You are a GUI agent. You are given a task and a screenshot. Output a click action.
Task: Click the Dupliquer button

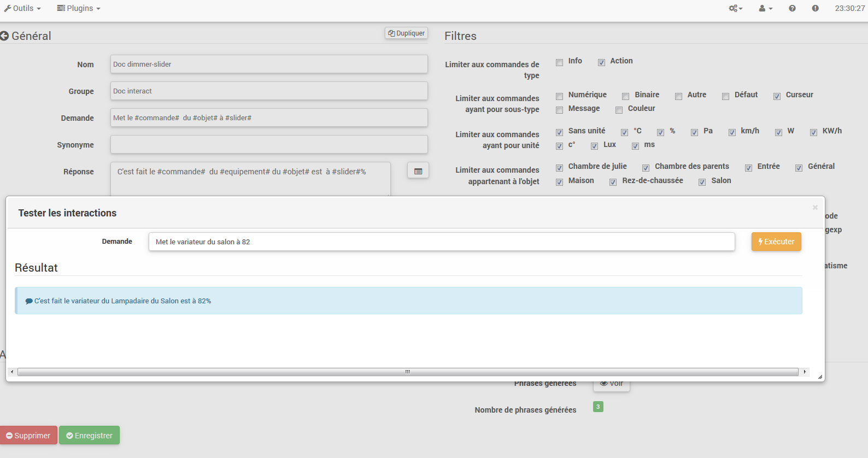pyautogui.click(x=406, y=33)
